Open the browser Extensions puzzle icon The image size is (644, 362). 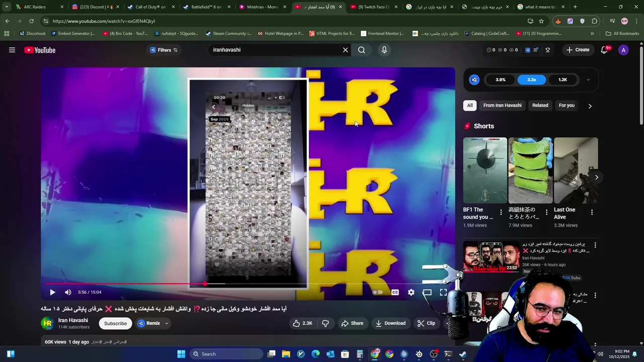[x=595, y=21]
